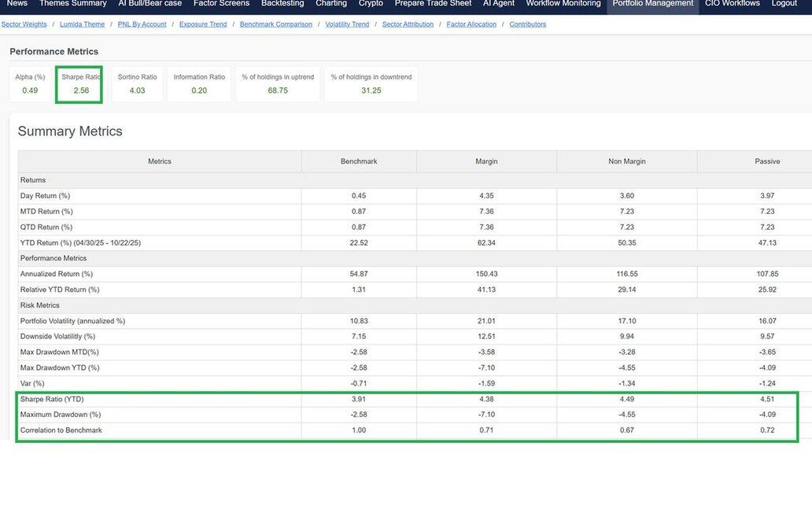Viewport: 812px width, 517px height.
Task: Click the Non Margin column header
Action: point(626,161)
